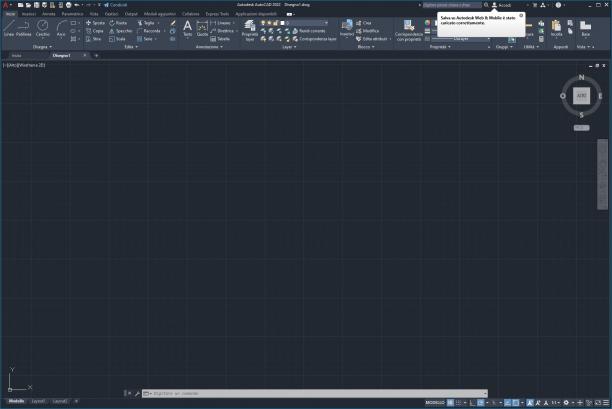Click the Raccorda (fillet) tool

tap(149, 31)
